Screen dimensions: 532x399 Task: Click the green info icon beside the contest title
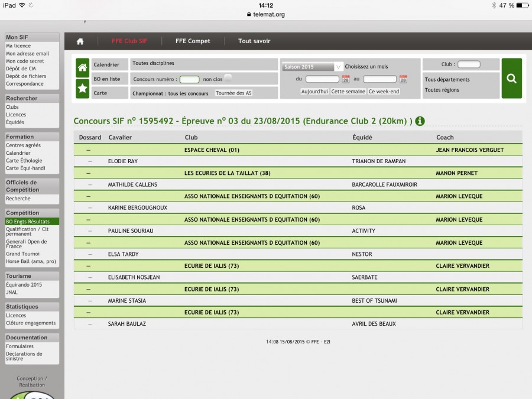420,121
